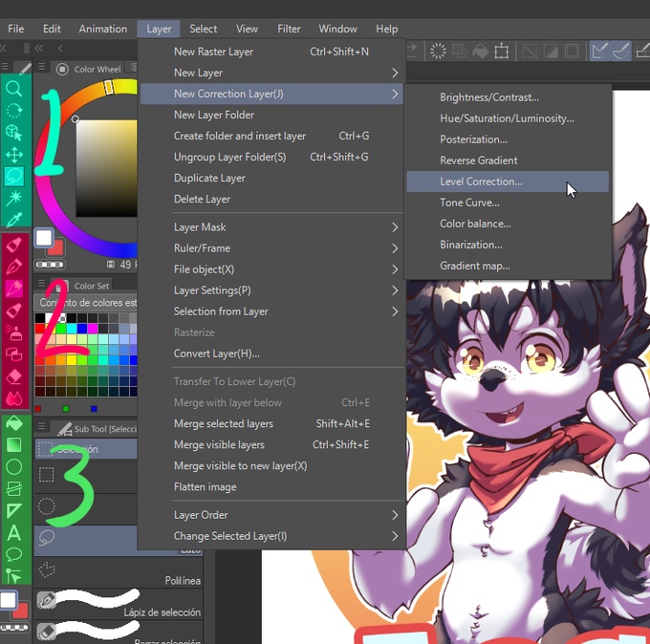Open the Filter menu

(289, 29)
